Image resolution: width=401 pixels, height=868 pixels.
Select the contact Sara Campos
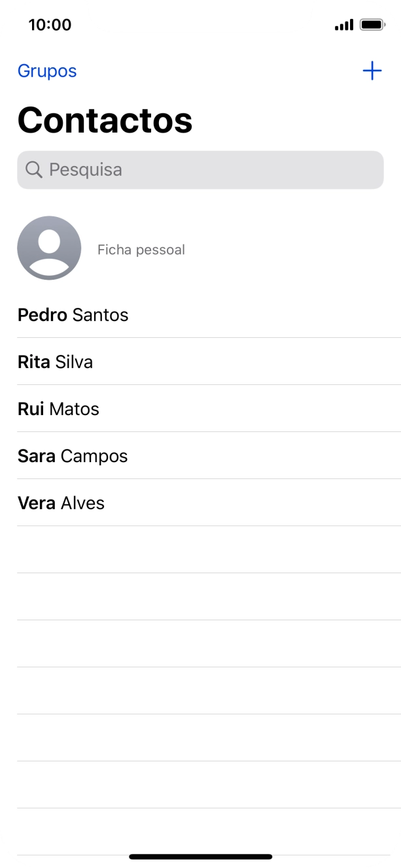[x=73, y=456]
